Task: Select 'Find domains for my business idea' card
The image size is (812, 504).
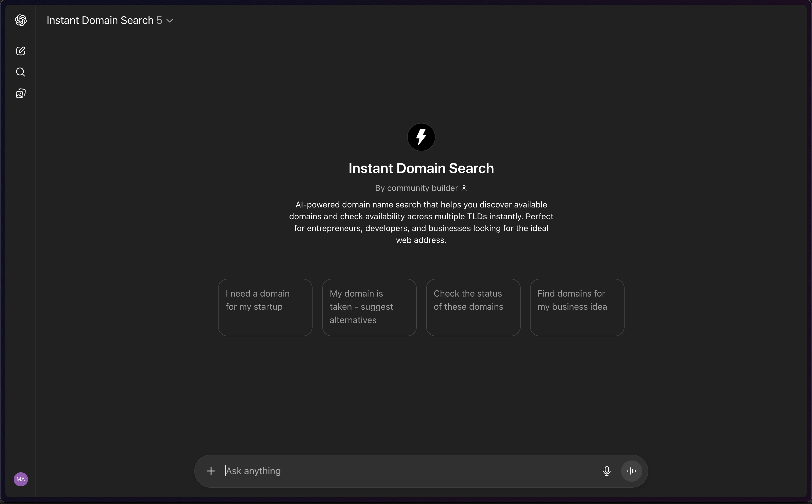Action: point(577,307)
